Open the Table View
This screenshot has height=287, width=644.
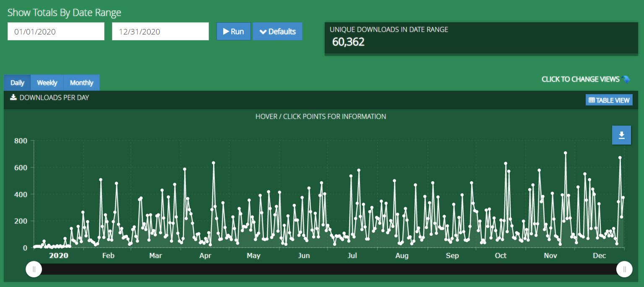click(x=609, y=100)
